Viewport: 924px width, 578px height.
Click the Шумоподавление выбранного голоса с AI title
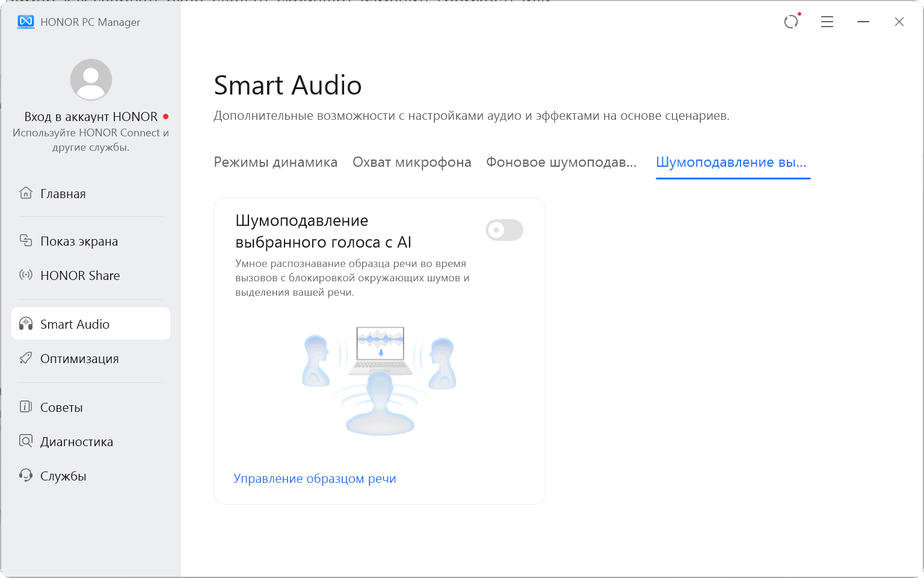click(324, 231)
